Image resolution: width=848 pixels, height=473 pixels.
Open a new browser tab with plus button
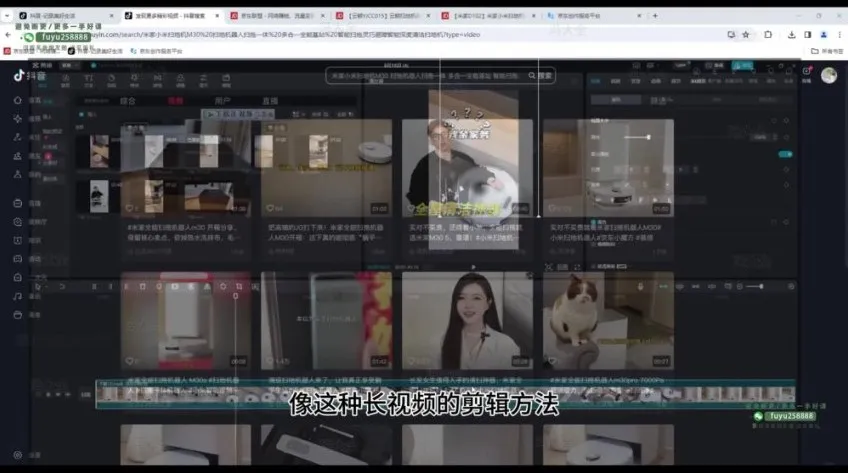pos(655,16)
